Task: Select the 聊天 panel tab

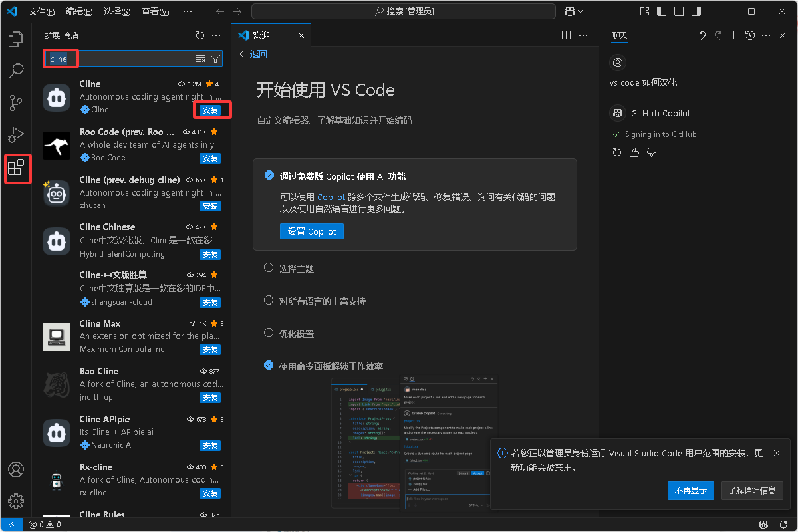Action: tap(619, 35)
